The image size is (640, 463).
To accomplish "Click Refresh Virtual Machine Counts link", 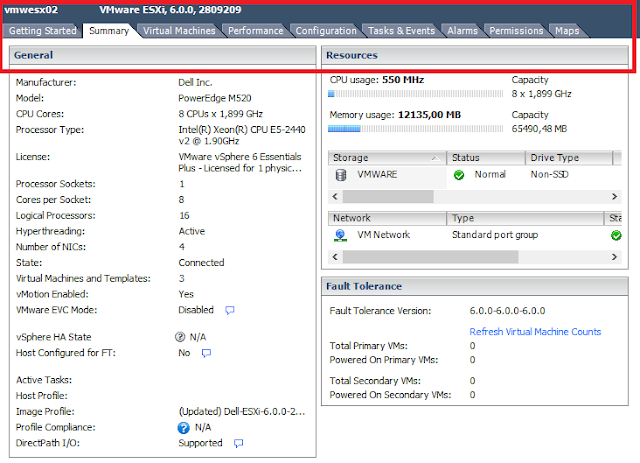I will (535, 332).
